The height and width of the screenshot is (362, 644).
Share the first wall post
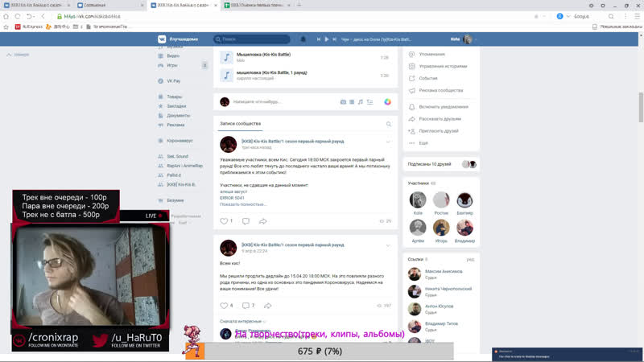(263, 221)
